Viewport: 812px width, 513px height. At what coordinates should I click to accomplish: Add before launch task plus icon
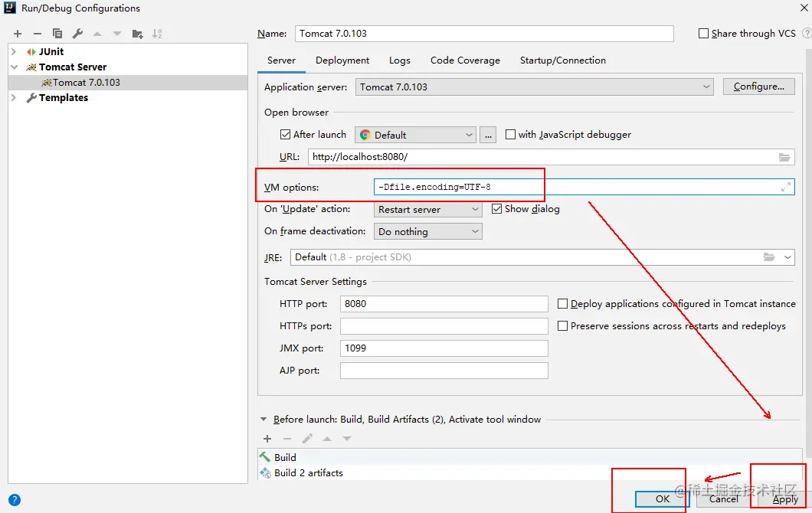pos(267,439)
